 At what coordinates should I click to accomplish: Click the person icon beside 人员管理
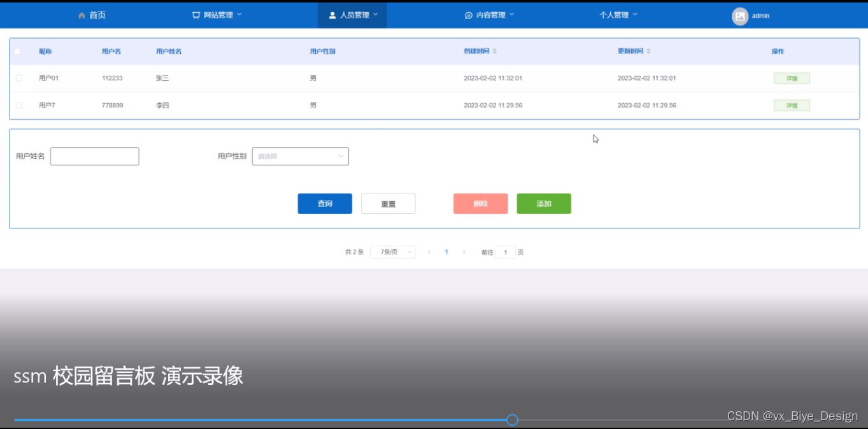point(332,15)
